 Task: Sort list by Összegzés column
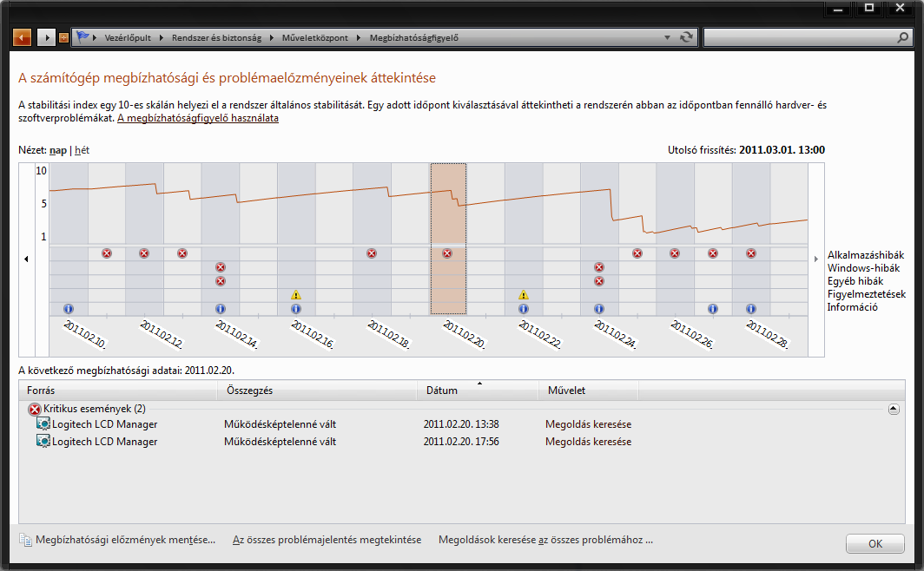[317, 391]
